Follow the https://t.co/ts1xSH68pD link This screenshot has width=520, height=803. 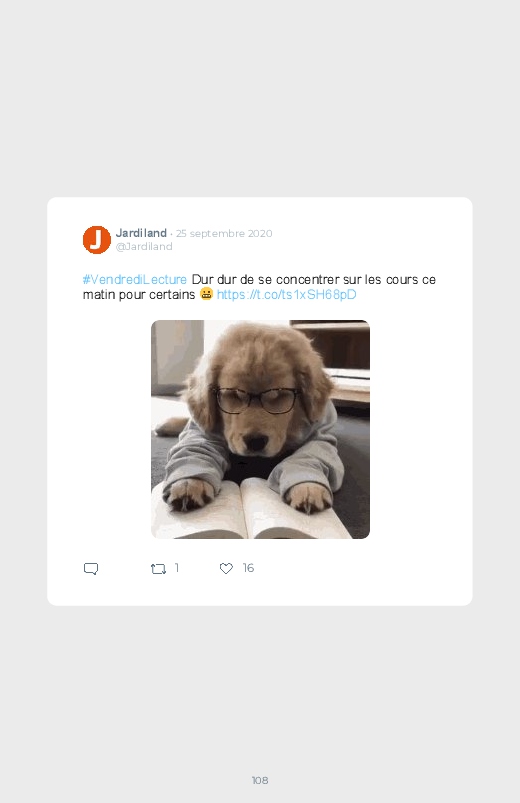tap(286, 294)
